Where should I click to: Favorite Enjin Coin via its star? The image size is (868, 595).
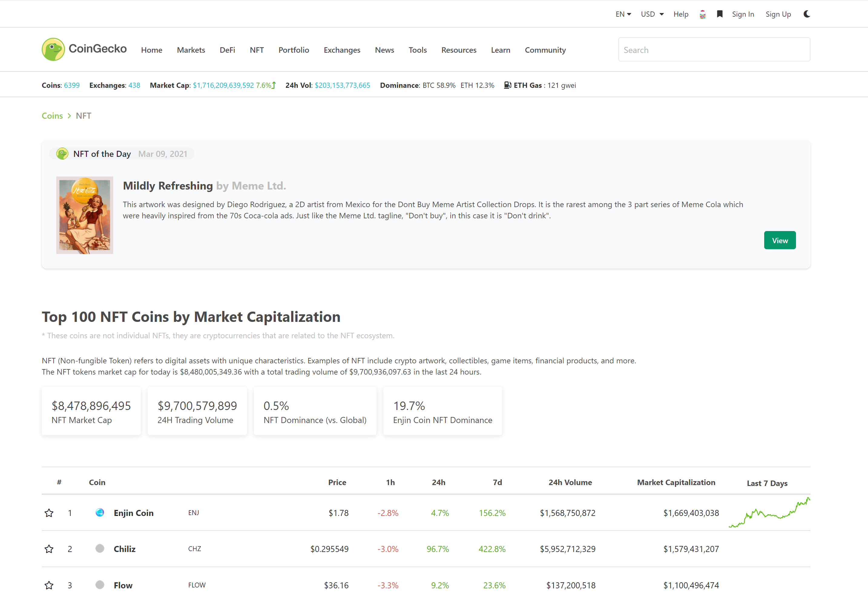49,513
